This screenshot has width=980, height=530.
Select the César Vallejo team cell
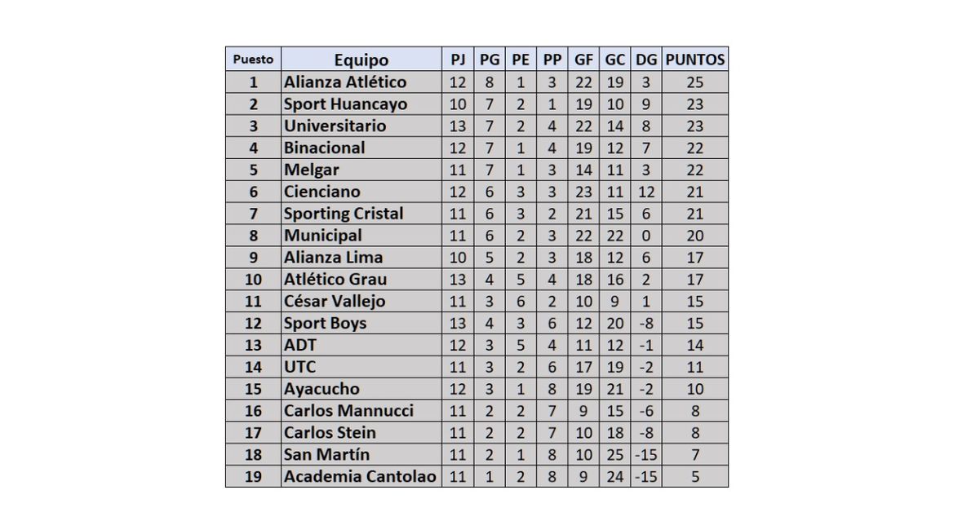click(x=335, y=301)
